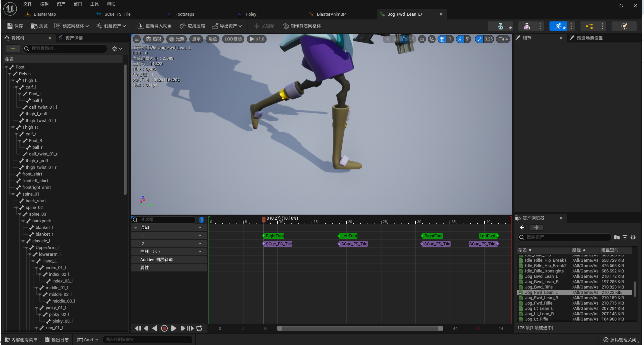The image size is (644, 345).
Task: Toggle grid snapping in viewport
Action: pos(442,39)
